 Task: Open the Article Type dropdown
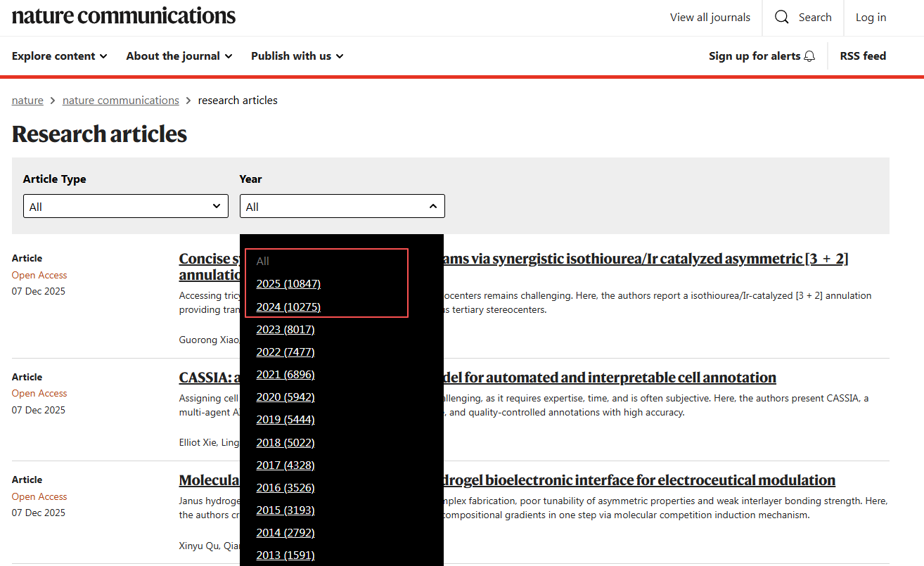[126, 207]
